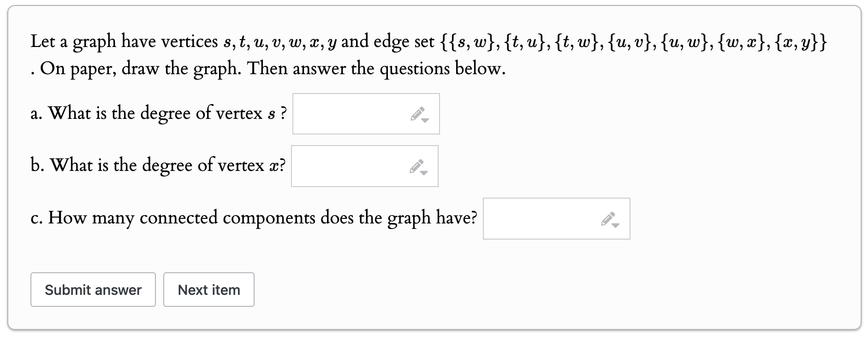
Task: Click the Next item button
Action: coord(208,289)
